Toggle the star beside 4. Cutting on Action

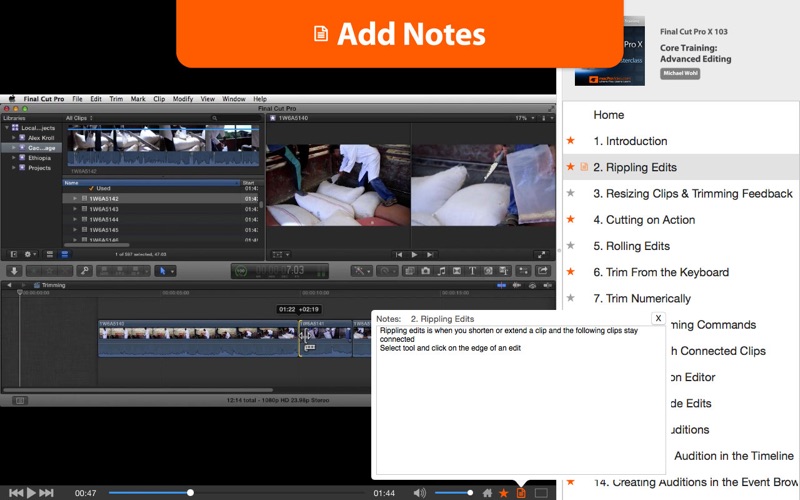coord(570,219)
